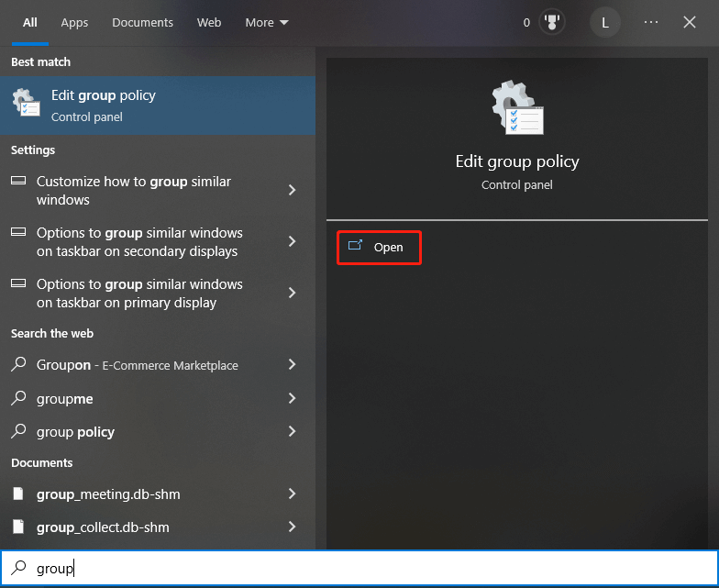Screen dimensions: 719x588
Task: Click the magnifier icon next to groupme
Action: pyautogui.click(x=18, y=398)
